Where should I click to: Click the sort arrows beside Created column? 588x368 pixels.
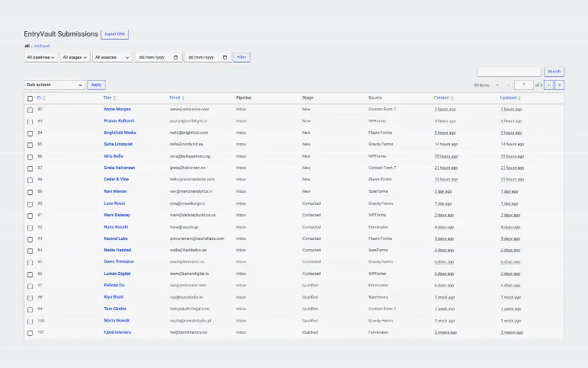(x=452, y=98)
